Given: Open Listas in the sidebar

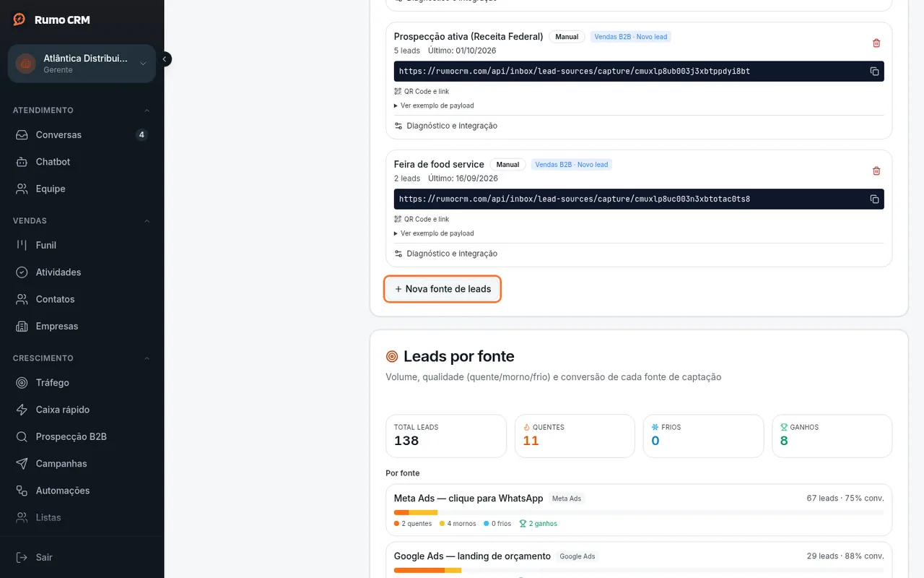Looking at the screenshot, I should click(82, 517).
